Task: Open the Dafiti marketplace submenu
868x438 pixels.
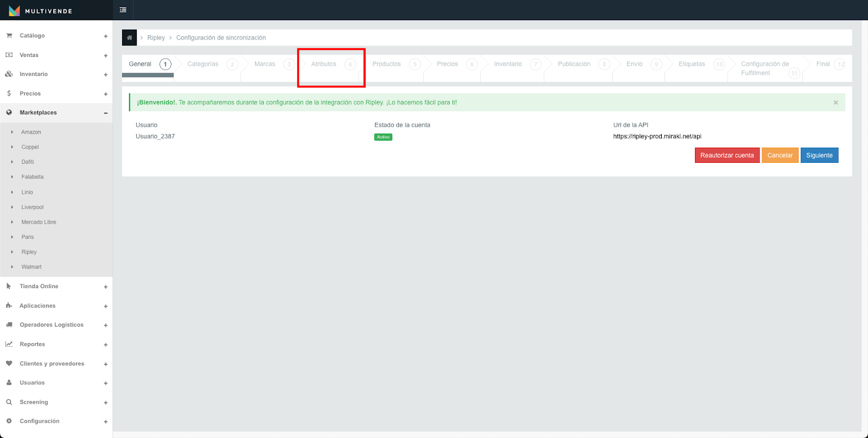Action: tap(28, 162)
